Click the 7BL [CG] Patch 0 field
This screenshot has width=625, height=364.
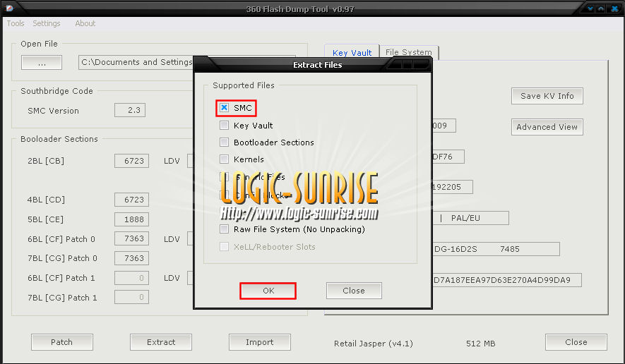click(131, 258)
